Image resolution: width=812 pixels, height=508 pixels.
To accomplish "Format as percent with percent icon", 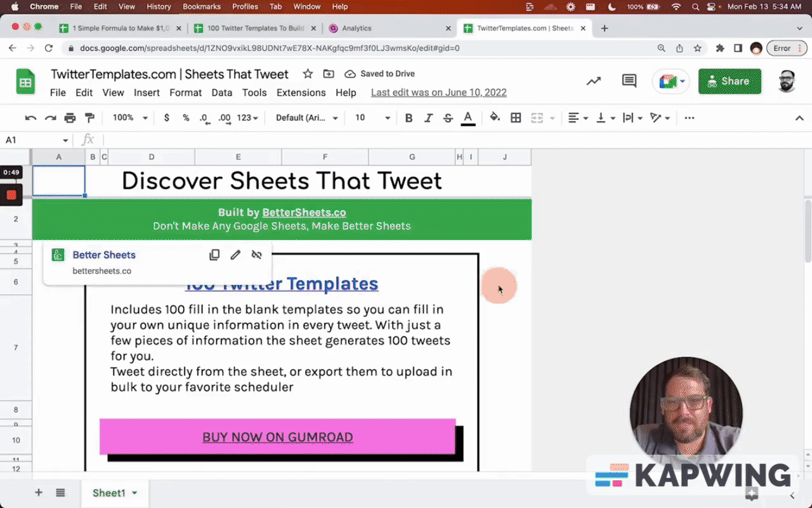I will pos(186,118).
